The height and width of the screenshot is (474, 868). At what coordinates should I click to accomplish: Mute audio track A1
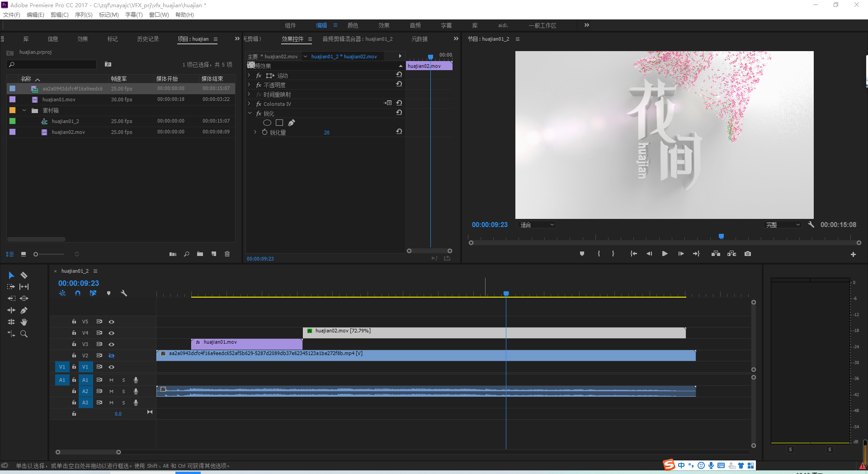[x=111, y=380]
